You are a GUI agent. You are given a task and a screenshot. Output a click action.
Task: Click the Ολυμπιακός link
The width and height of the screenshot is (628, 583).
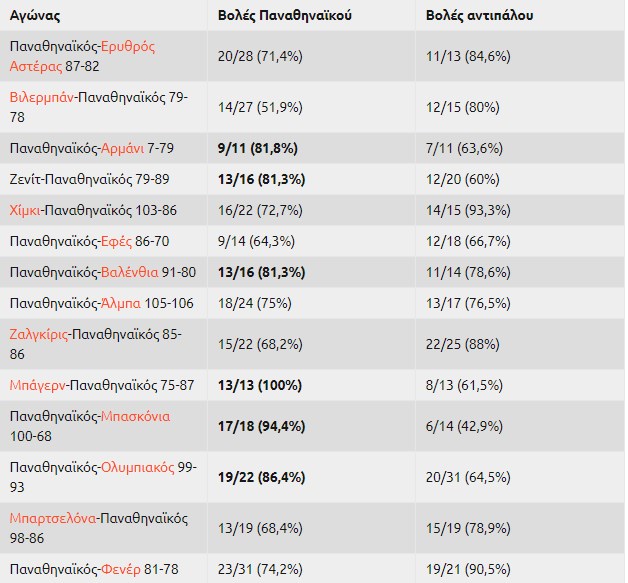tap(137, 467)
